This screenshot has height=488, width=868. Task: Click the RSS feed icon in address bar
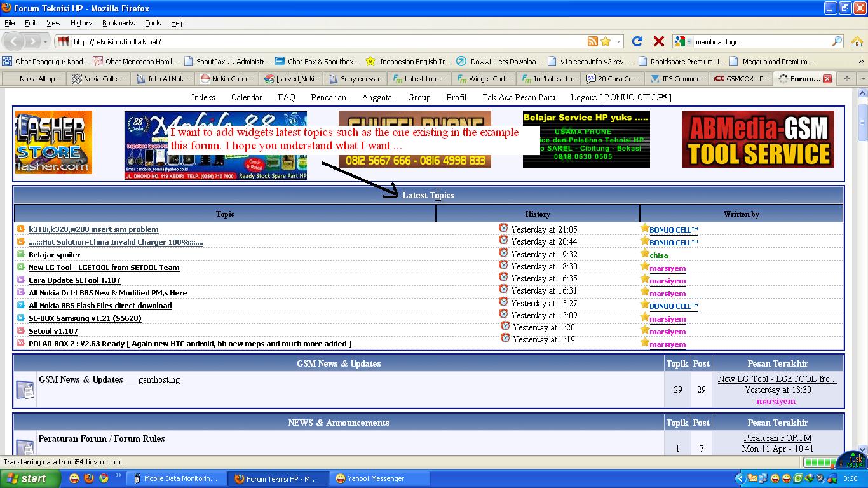(x=592, y=41)
